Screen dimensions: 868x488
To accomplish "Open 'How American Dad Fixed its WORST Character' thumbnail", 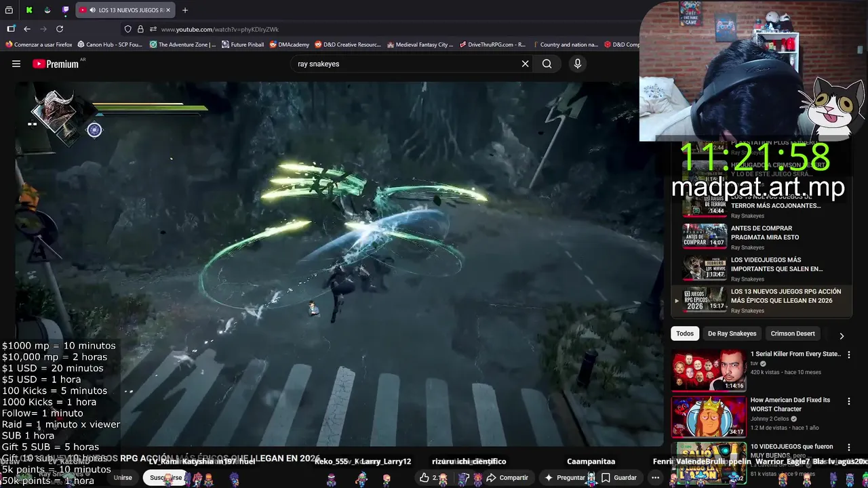I will tap(708, 417).
